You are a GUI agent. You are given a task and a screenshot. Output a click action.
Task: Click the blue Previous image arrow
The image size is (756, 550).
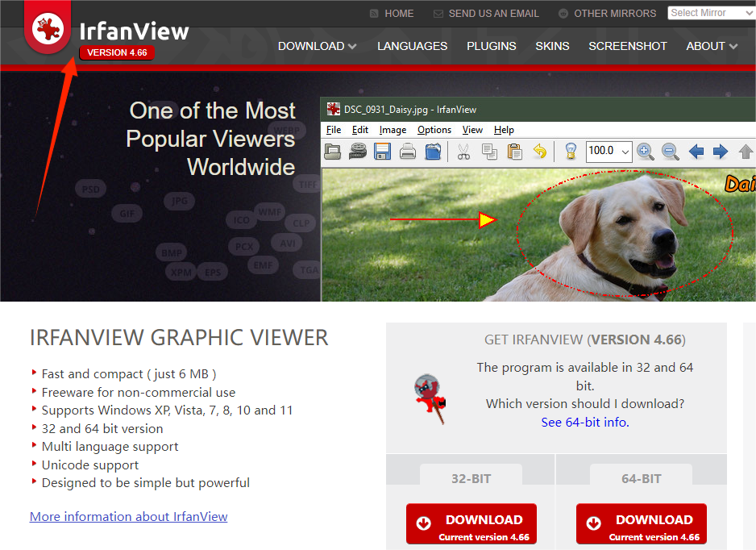point(696,152)
